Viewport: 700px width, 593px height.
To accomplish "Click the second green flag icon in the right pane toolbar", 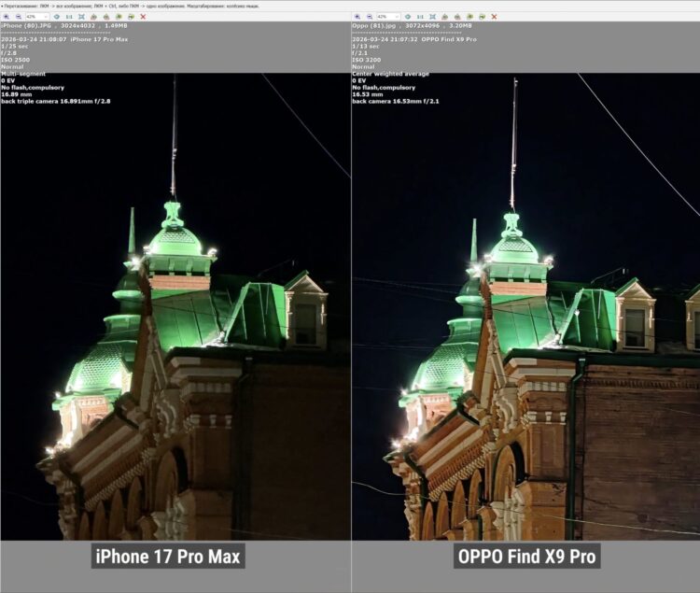I will coord(483,17).
